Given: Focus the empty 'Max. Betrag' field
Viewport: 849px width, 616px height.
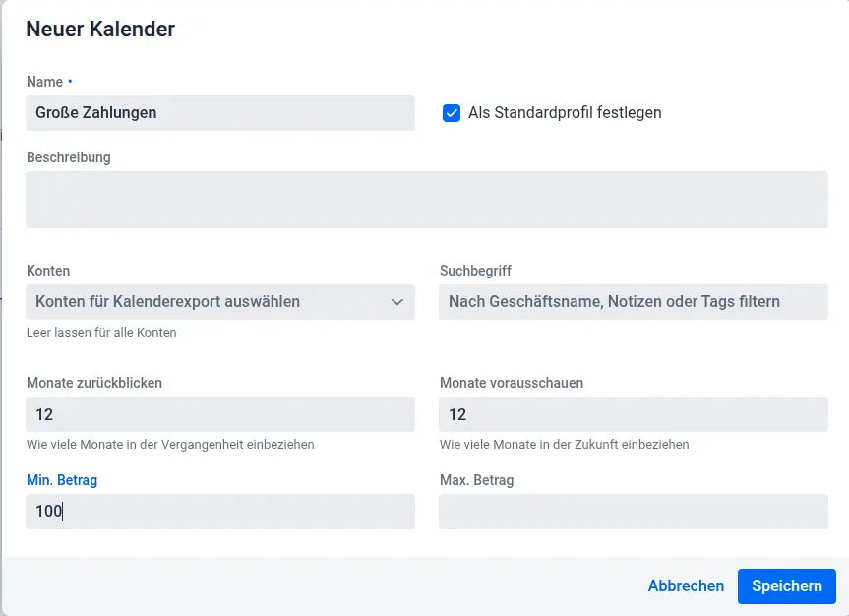Looking at the screenshot, I should [633, 512].
